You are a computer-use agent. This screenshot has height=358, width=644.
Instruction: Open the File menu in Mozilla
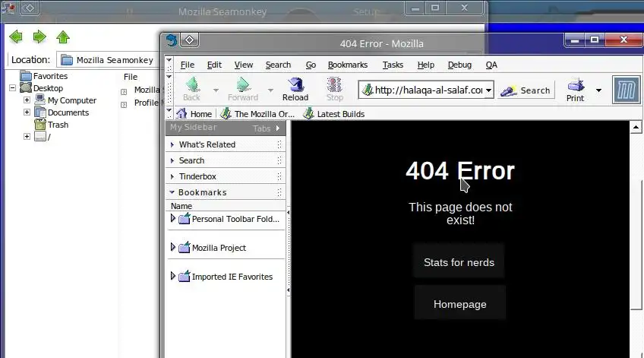click(188, 65)
